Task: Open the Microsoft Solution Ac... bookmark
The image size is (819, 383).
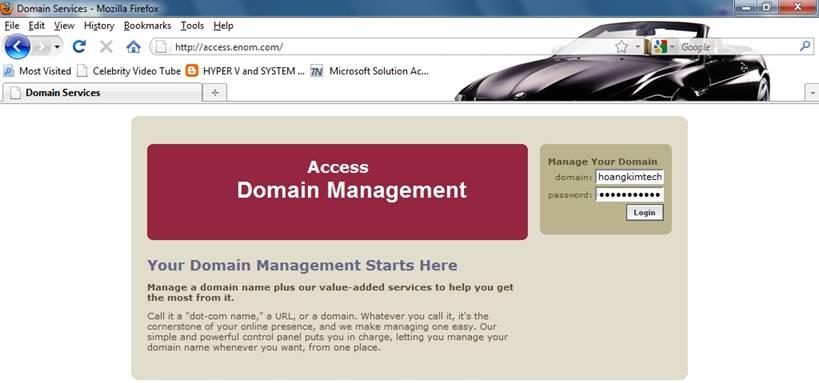Action: pyautogui.click(x=369, y=71)
